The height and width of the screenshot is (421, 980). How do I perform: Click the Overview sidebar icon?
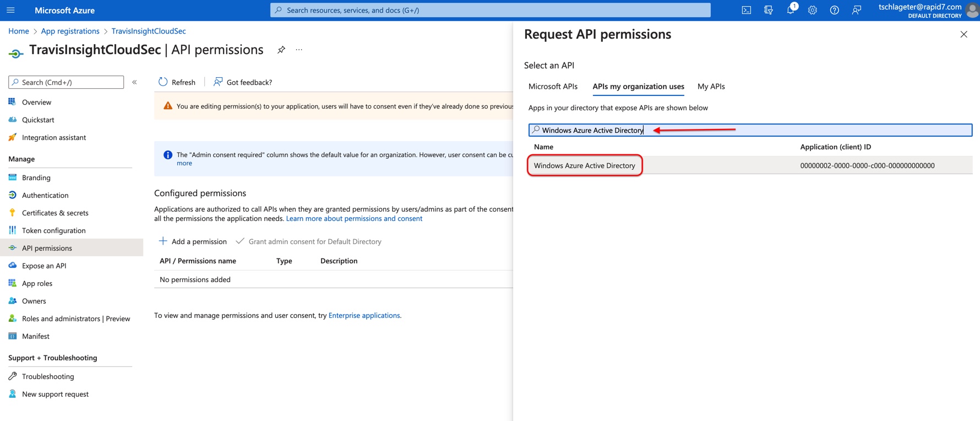(x=12, y=102)
